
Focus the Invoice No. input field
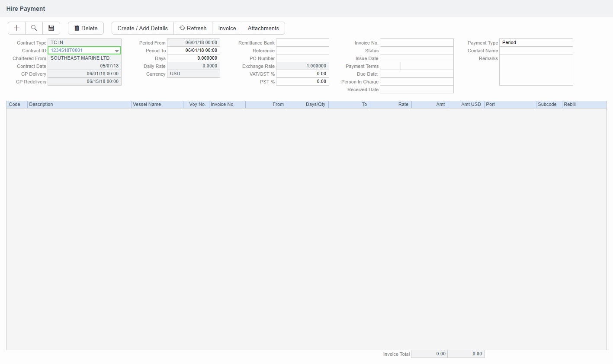click(x=416, y=43)
